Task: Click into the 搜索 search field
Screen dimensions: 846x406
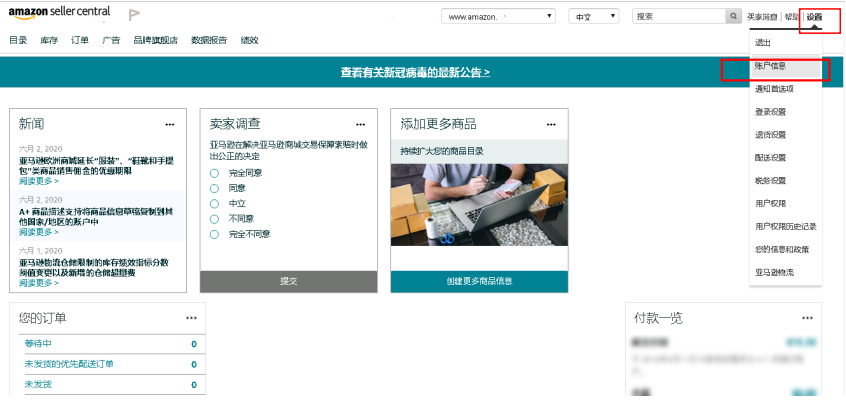Action: click(678, 17)
